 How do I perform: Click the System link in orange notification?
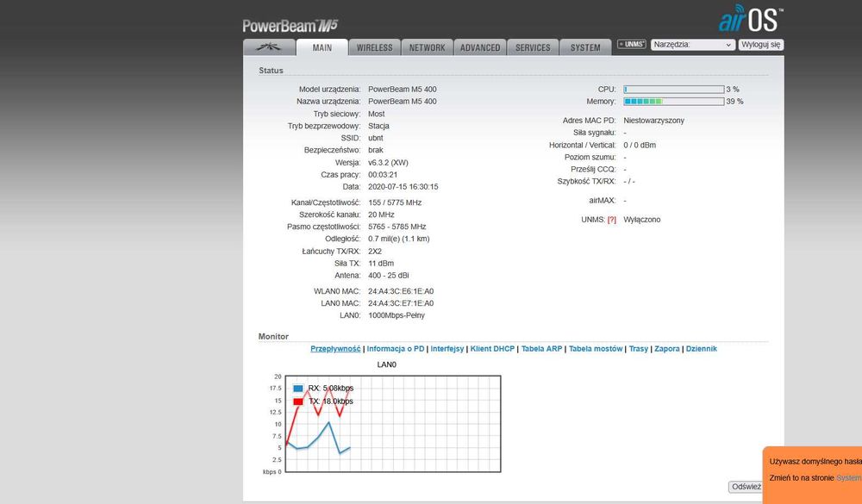(848, 478)
